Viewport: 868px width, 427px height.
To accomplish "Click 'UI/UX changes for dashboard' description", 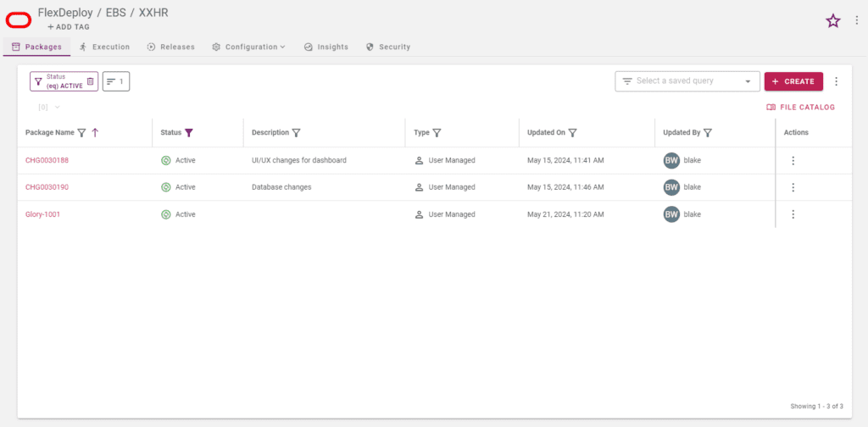I will tap(299, 160).
